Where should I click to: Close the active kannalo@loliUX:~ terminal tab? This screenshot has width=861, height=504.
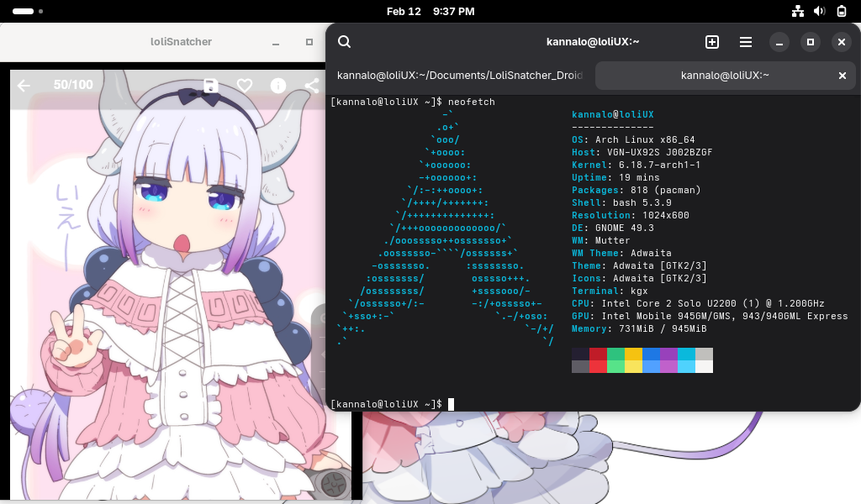click(843, 76)
